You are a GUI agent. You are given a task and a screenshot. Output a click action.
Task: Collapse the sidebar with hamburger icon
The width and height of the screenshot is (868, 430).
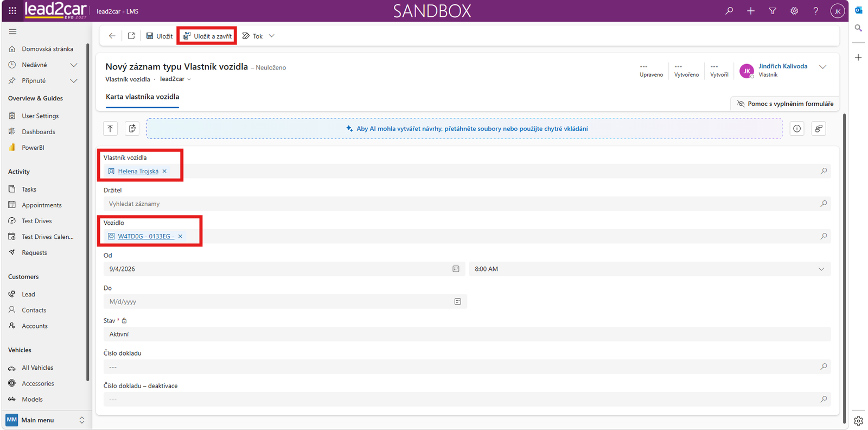[x=12, y=31]
